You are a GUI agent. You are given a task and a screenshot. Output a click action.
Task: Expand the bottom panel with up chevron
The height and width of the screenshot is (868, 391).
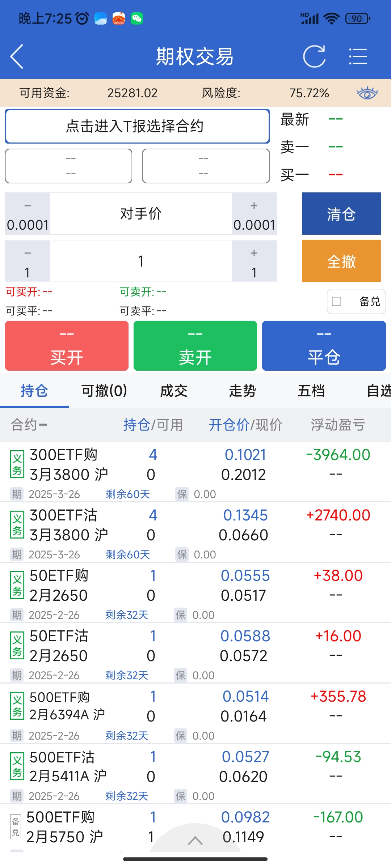click(x=195, y=840)
